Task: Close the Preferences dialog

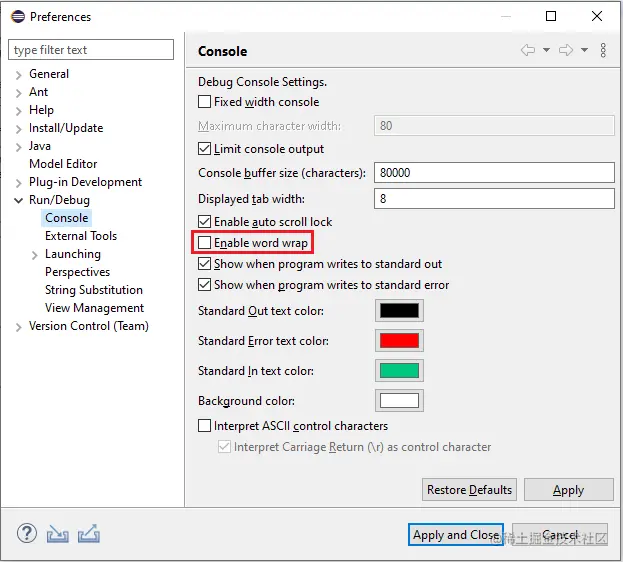Action: 597,16
